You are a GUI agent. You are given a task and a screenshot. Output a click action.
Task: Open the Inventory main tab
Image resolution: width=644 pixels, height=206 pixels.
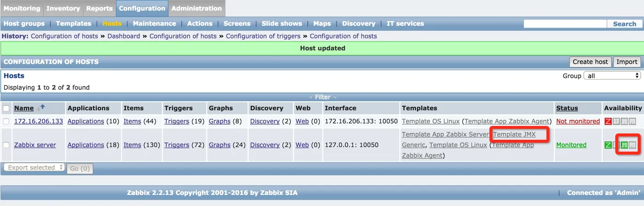(x=63, y=8)
